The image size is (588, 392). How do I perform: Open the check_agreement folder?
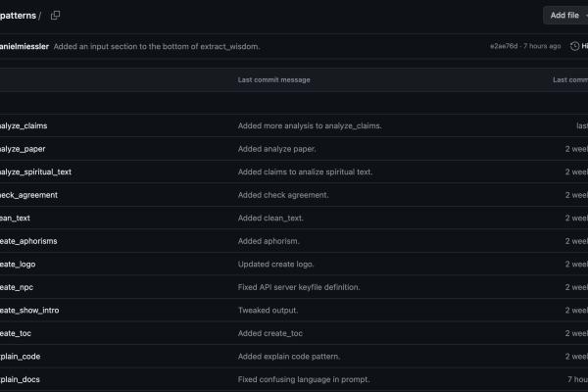28,195
